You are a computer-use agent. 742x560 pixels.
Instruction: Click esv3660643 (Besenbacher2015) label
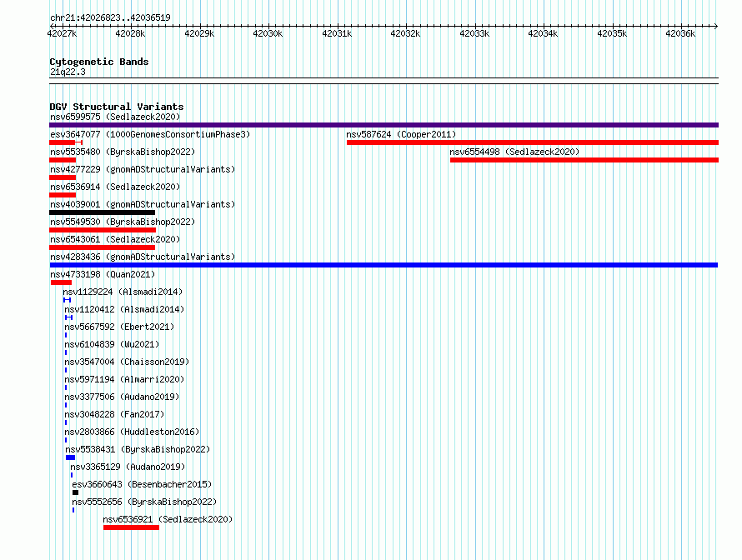(x=142, y=484)
